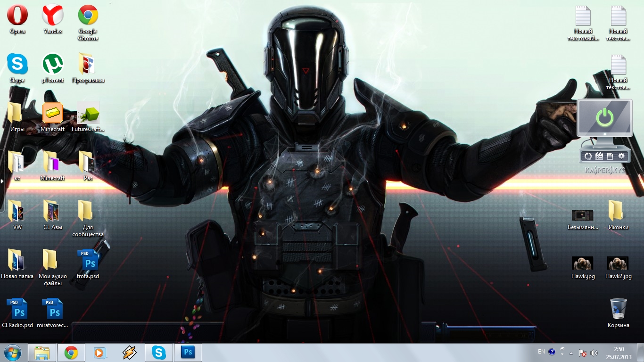Viewport: 644px width, 362px height.
Task: Open the EN input language selector
Action: pos(541,352)
